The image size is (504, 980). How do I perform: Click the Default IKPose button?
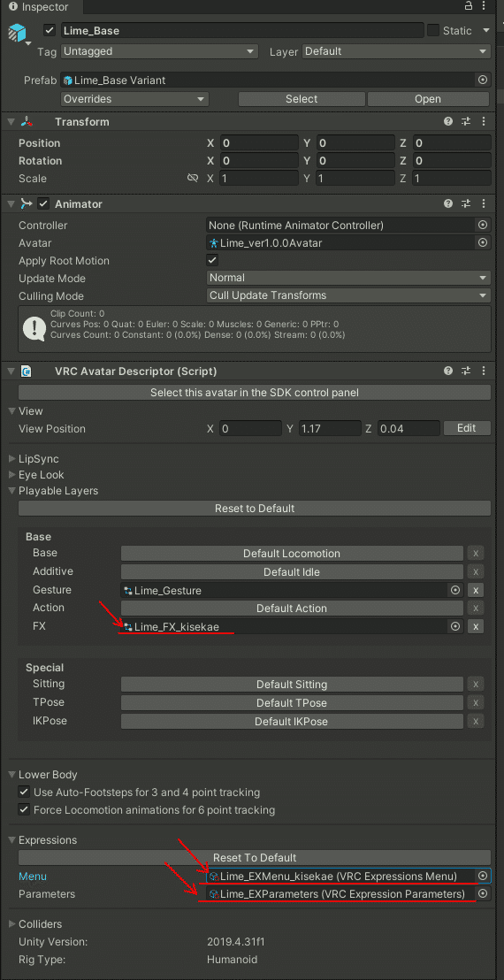click(292, 721)
